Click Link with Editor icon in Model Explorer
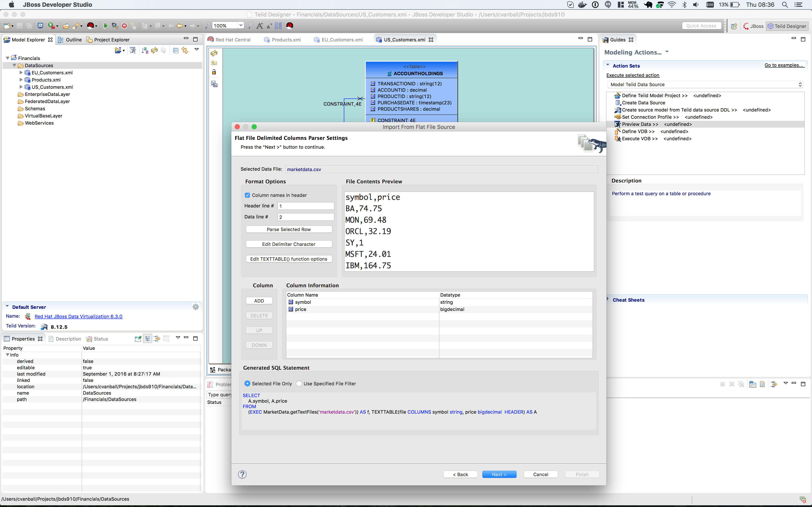 point(185,50)
